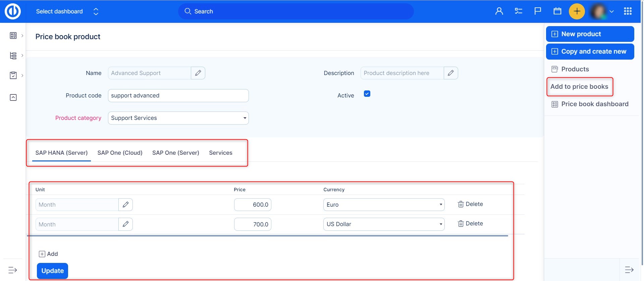Click the edit pencil beside Description field
The width and height of the screenshot is (644, 281).
pos(451,73)
